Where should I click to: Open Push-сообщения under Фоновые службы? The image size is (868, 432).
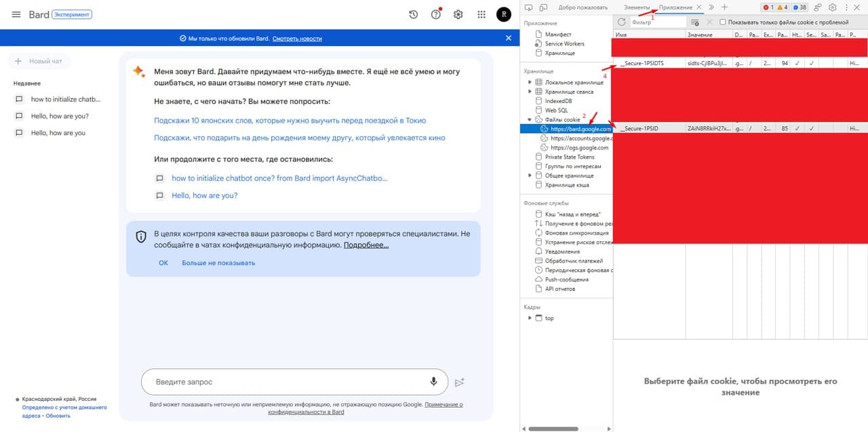click(566, 279)
